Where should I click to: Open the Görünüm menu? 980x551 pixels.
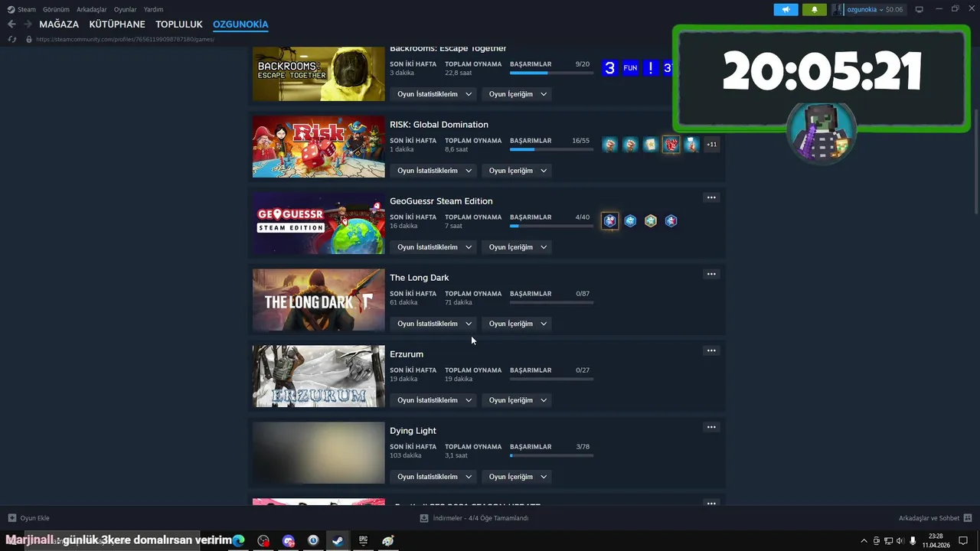(x=56, y=9)
